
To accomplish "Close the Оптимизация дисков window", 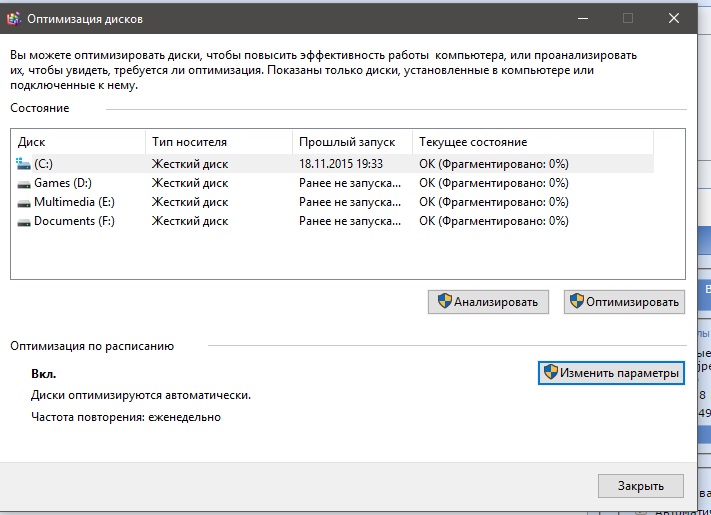I will (682, 17).
